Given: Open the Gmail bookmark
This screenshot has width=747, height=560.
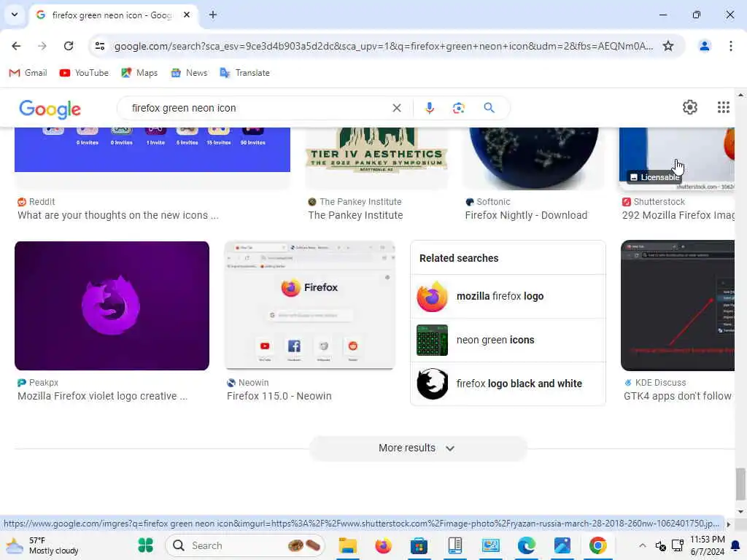Looking at the screenshot, I should (x=28, y=73).
